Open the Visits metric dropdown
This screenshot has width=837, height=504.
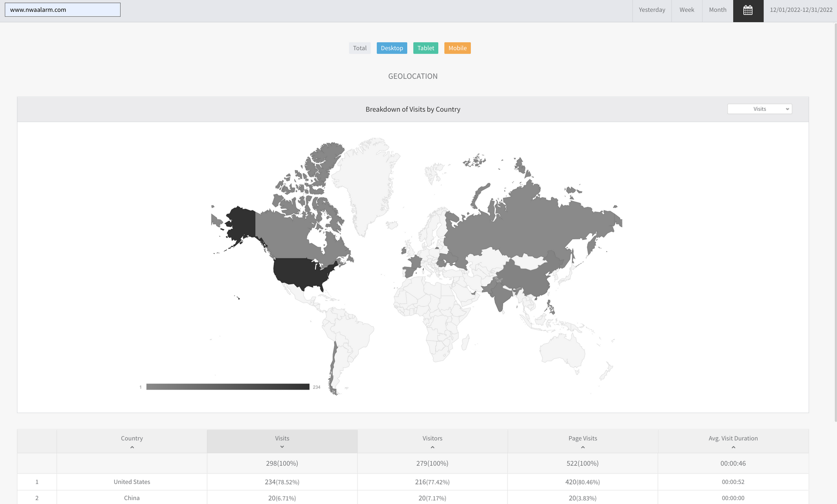pyautogui.click(x=759, y=109)
